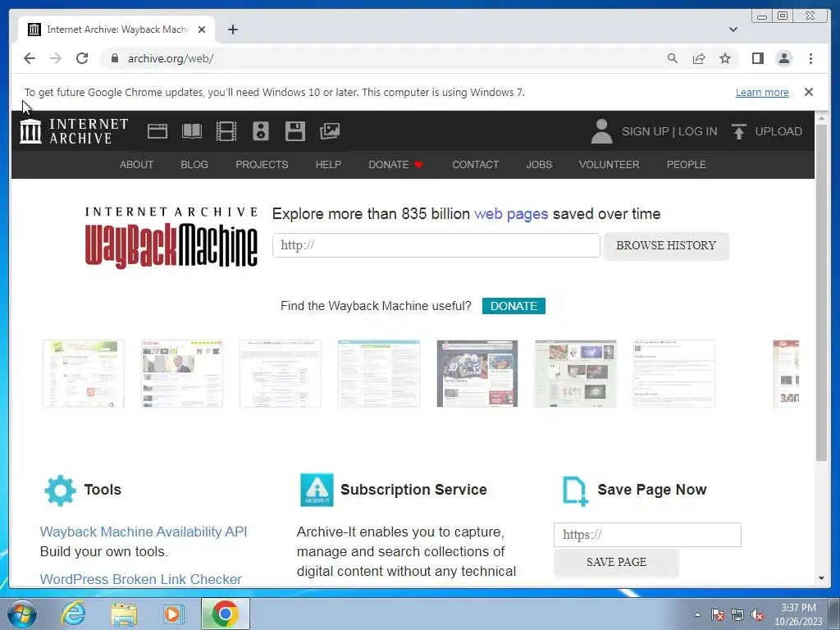Viewport: 840px width, 630px height.
Task: Click the Tools gear icon
Action: [x=60, y=491]
